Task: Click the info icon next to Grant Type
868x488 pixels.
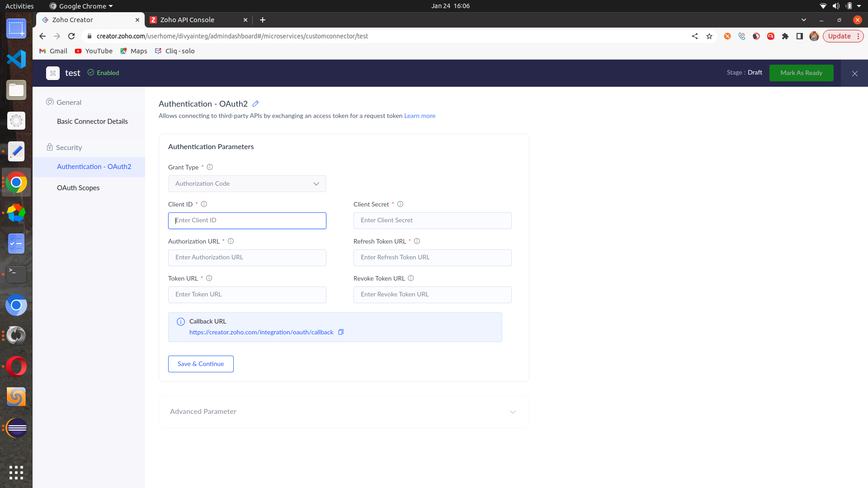Action: [210, 167]
